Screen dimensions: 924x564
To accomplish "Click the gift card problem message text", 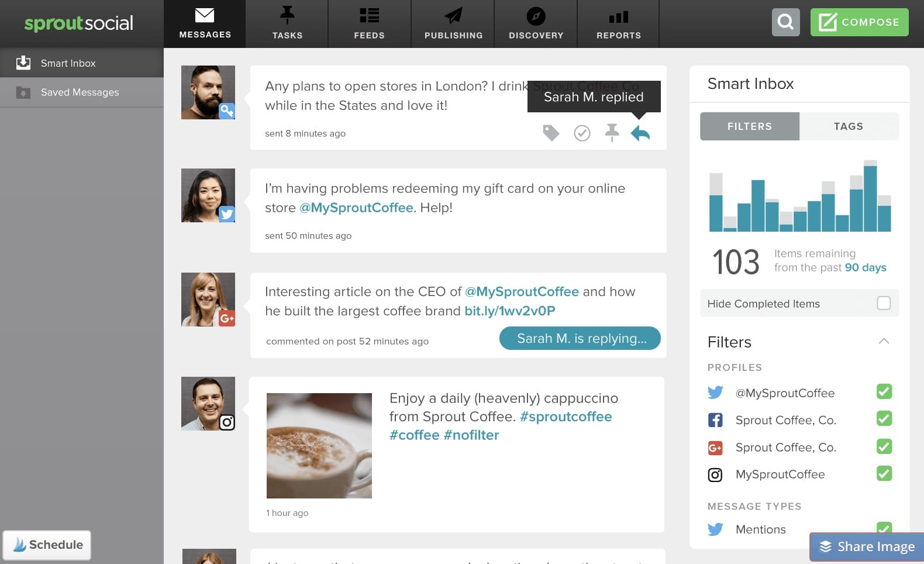I will [445, 198].
